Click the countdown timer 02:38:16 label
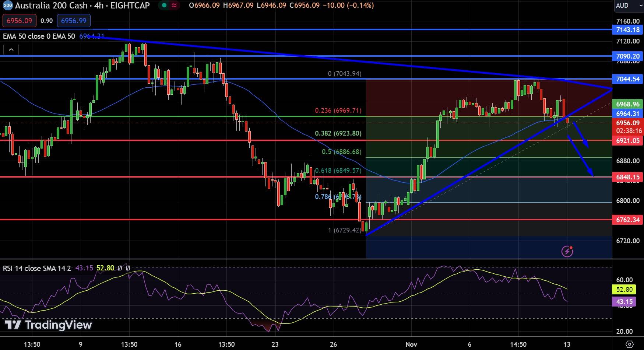 coord(629,131)
